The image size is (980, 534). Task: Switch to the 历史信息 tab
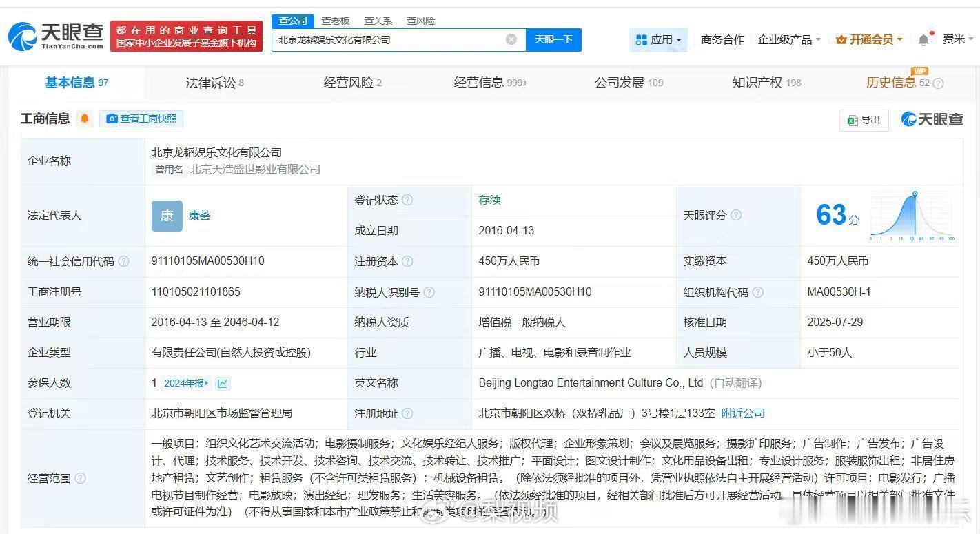pos(897,83)
